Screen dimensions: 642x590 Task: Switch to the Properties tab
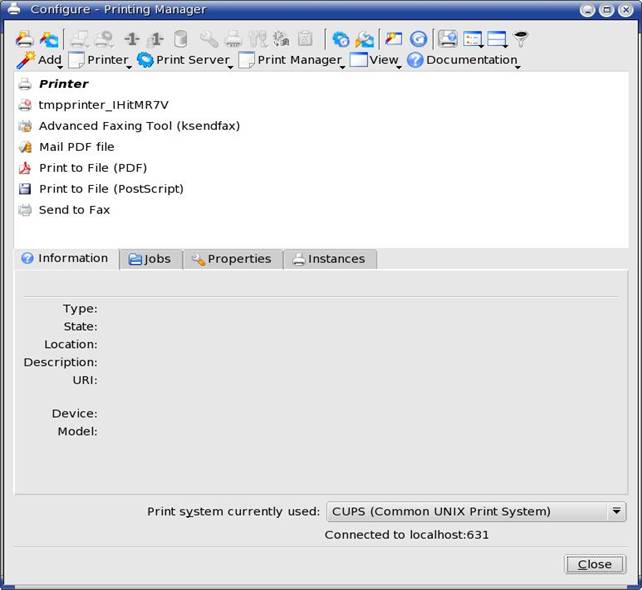(x=232, y=259)
